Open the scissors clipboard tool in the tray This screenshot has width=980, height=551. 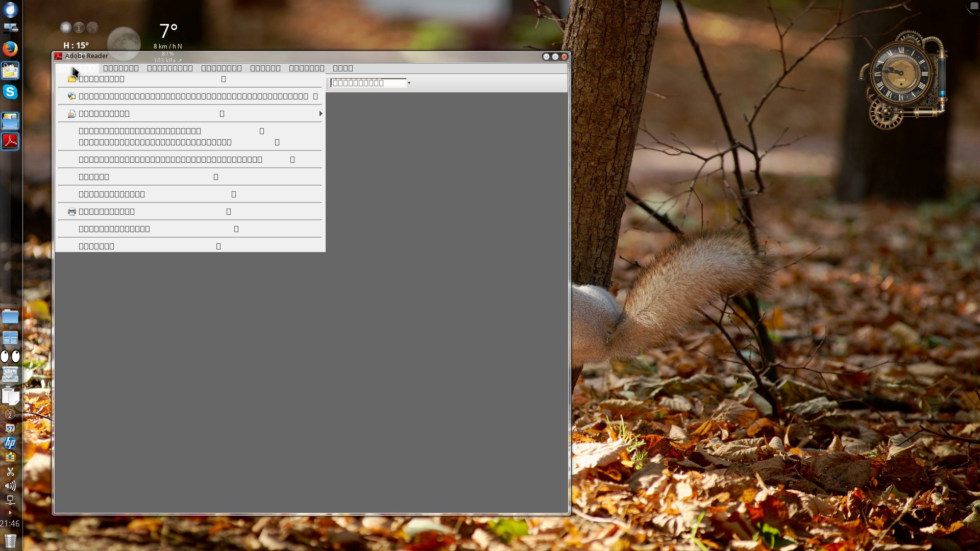point(10,471)
